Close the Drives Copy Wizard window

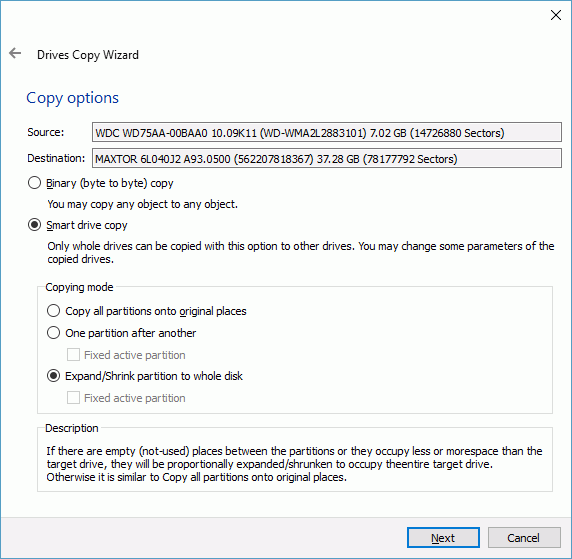click(556, 15)
